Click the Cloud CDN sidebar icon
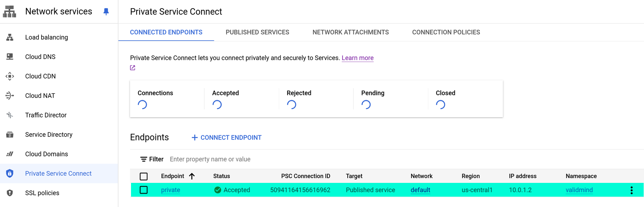The width and height of the screenshot is (644, 207). tap(10, 76)
